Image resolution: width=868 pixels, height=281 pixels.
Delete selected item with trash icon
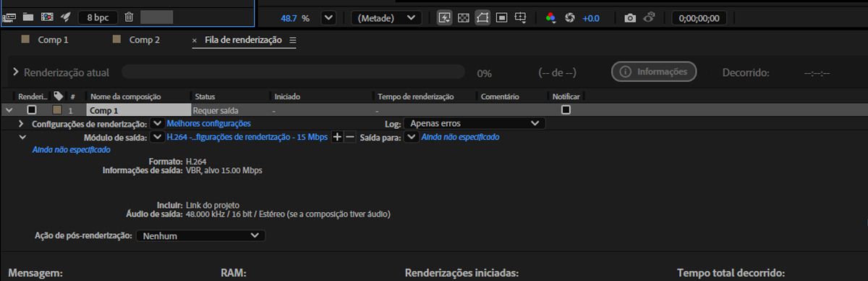point(129,17)
